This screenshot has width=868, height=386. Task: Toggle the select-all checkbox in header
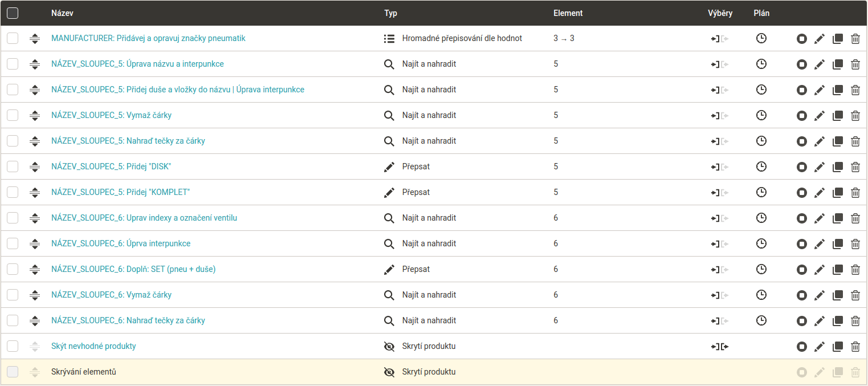[13, 13]
